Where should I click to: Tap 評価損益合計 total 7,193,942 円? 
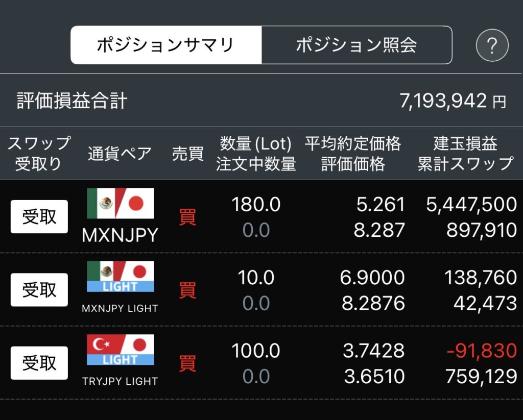[453, 101]
